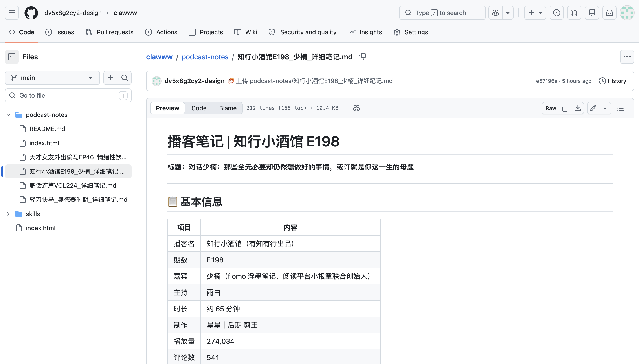
Task: View commit e57196a details
Action: tap(546, 81)
